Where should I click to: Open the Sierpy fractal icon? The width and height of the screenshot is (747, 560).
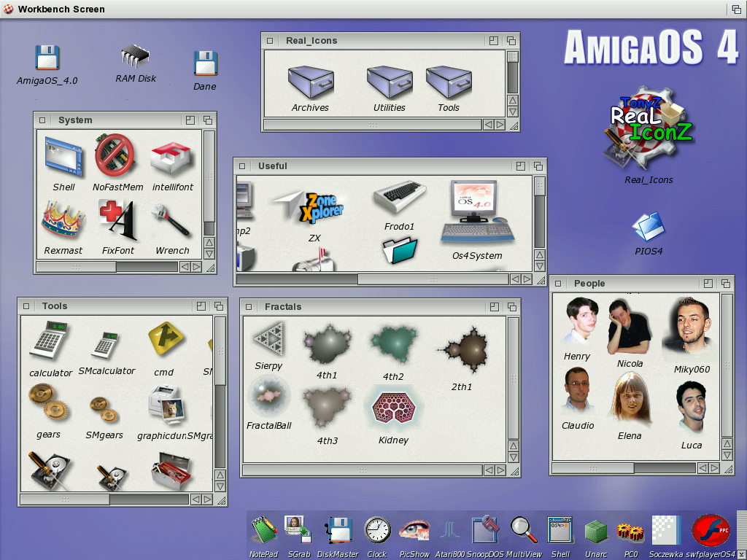pos(269,340)
